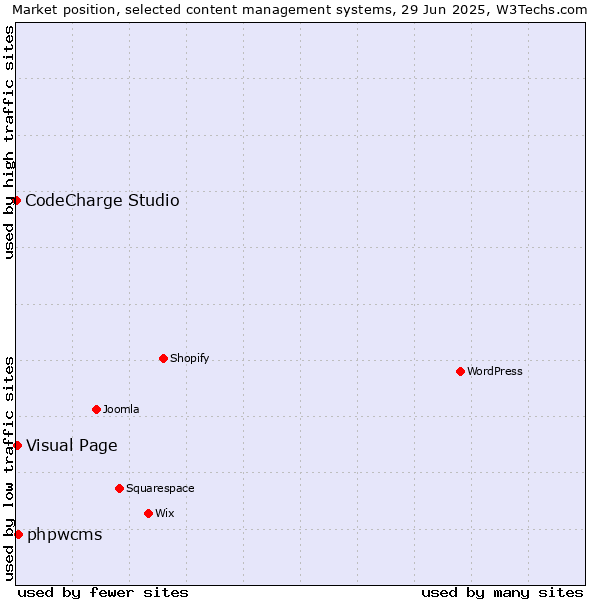Select the 'Wix' label

point(165,513)
